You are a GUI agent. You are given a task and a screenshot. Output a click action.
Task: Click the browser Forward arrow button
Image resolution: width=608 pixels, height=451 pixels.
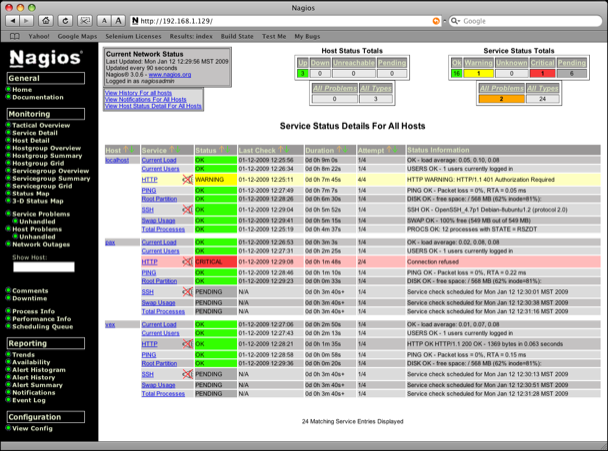(26, 21)
